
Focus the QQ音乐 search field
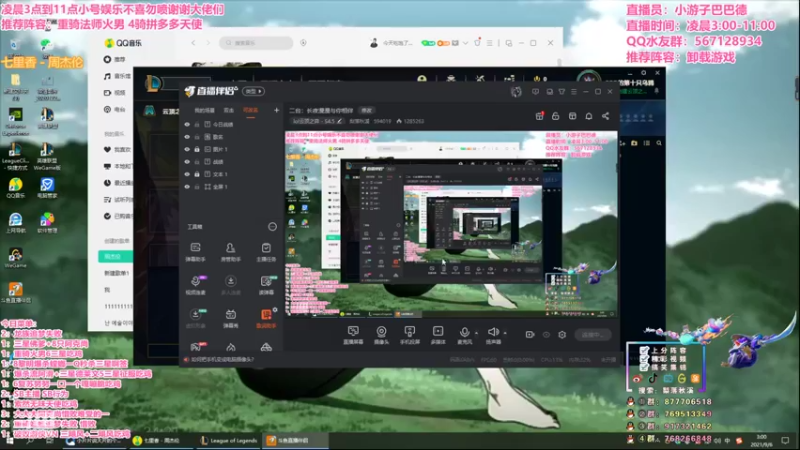[x=256, y=43]
